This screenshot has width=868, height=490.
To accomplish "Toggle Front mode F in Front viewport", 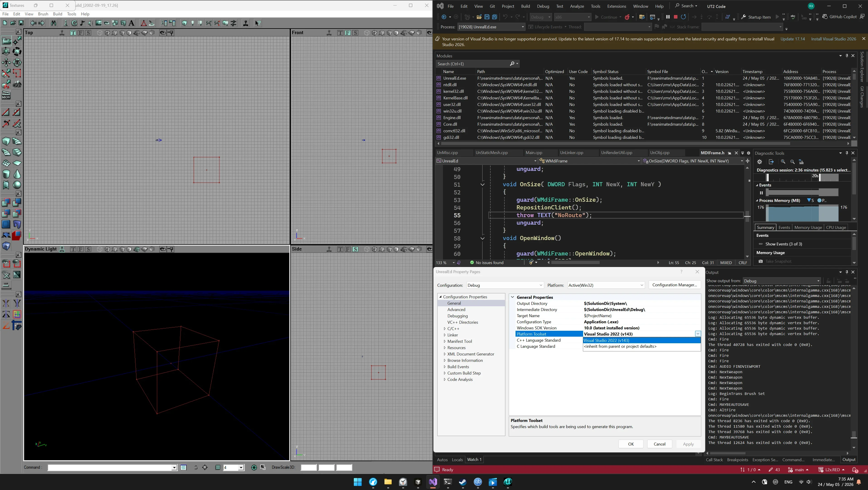I will point(348,33).
